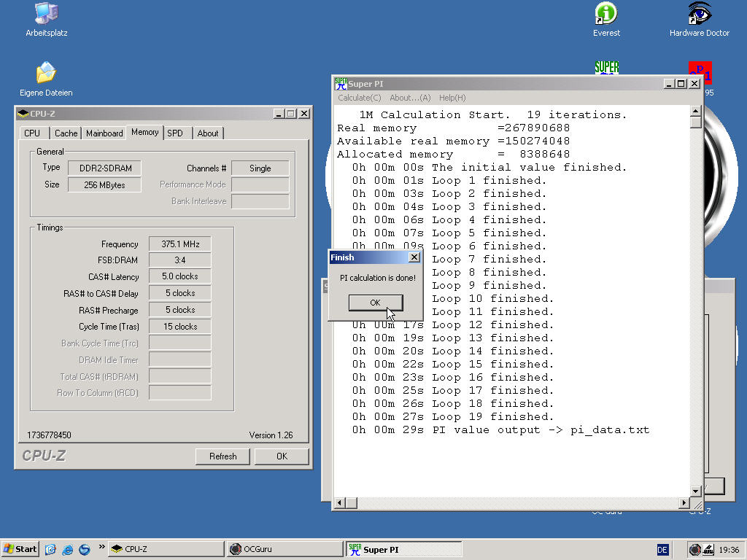Switch to CPU-Z in the taskbar
This screenshot has width=747, height=560.
[x=166, y=549]
